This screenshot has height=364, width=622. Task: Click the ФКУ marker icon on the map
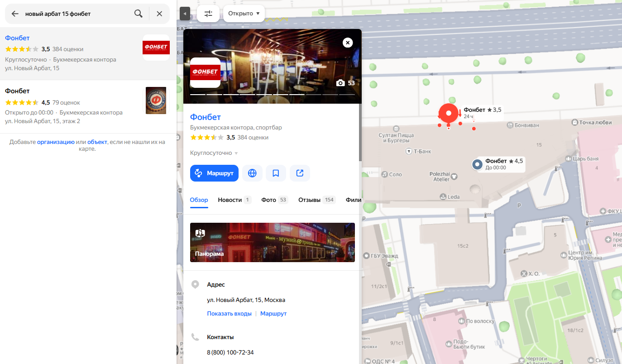tap(603, 211)
